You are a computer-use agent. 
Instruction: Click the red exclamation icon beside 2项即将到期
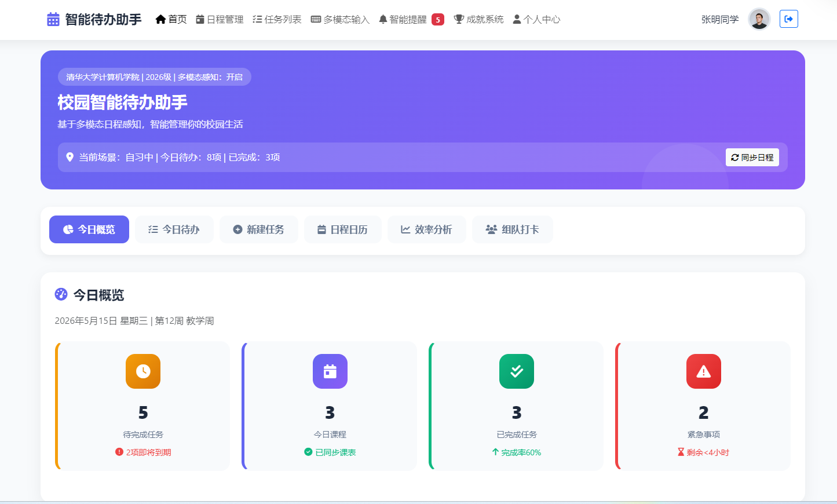pyautogui.click(x=119, y=452)
